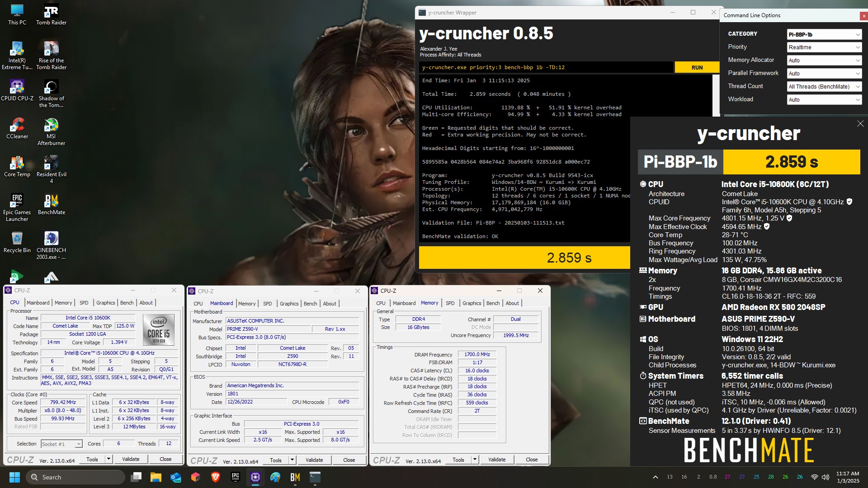Open the globe browser icon in taskbar

(x=275, y=477)
